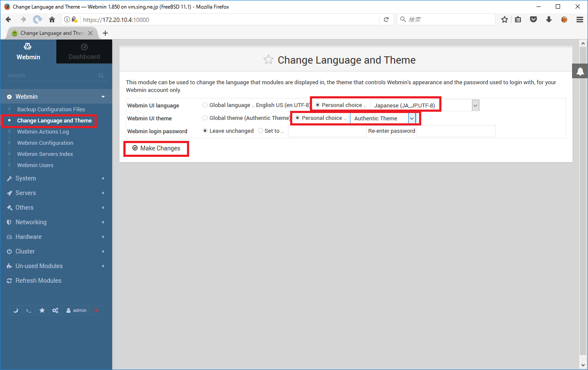Image resolution: width=588 pixels, height=370 pixels.
Task: Click the Firefox search box
Action: click(x=446, y=19)
